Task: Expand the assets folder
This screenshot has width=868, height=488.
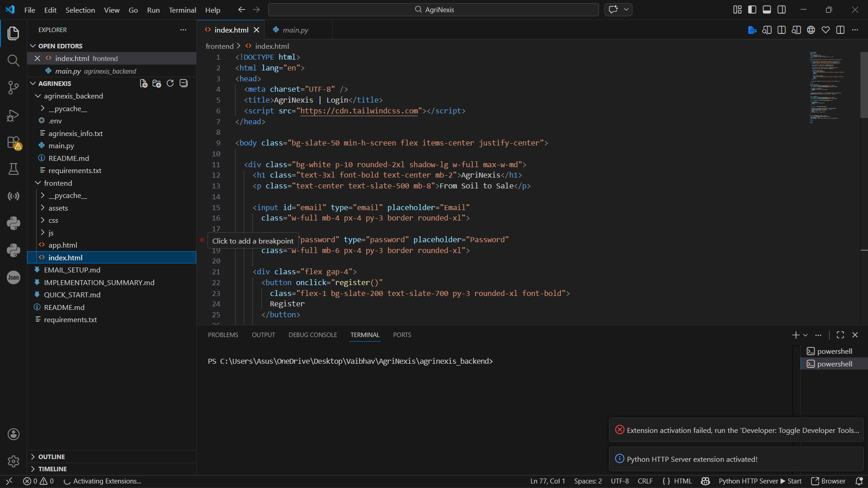Action: [58, 208]
